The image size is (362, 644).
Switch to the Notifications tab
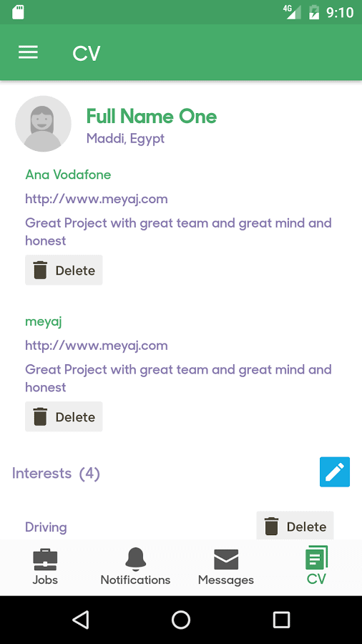(135, 567)
